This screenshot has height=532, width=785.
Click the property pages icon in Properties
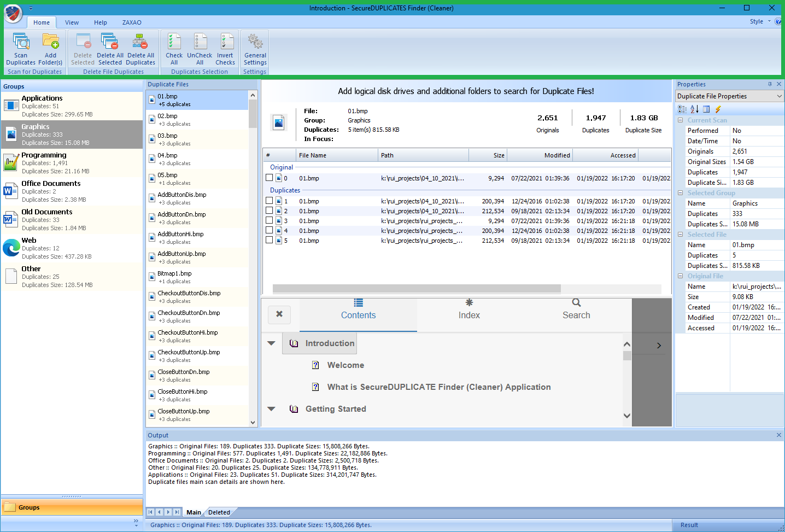pyautogui.click(x=706, y=109)
